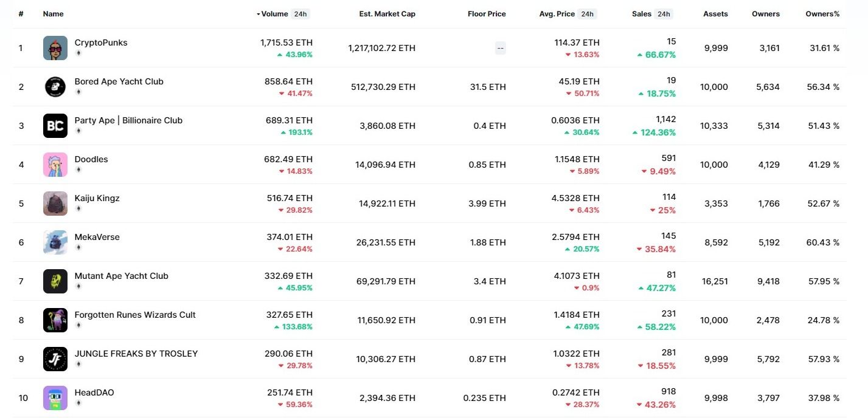The width and height of the screenshot is (868, 418).
Task: Sort by Est. Market Cap column header
Action: click(387, 14)
